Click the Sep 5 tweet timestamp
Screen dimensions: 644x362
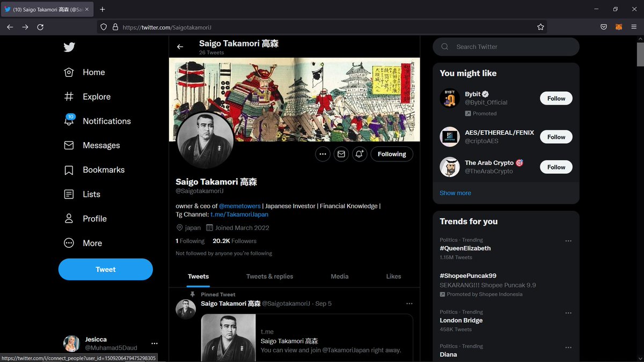(x=324, y=304)
